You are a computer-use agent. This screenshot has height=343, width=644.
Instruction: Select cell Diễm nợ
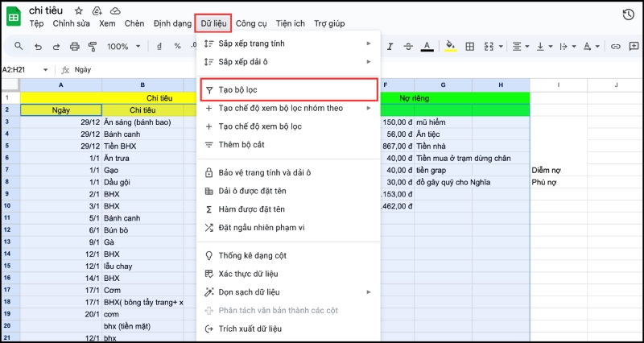(x=559, y=170)
